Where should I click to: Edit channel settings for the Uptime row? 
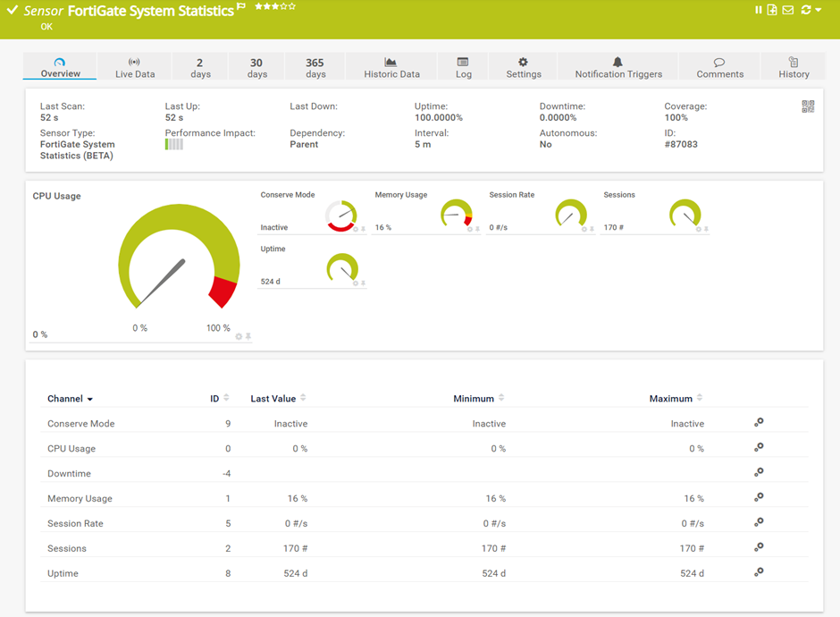pyautogui.click(x=759, y=573)
